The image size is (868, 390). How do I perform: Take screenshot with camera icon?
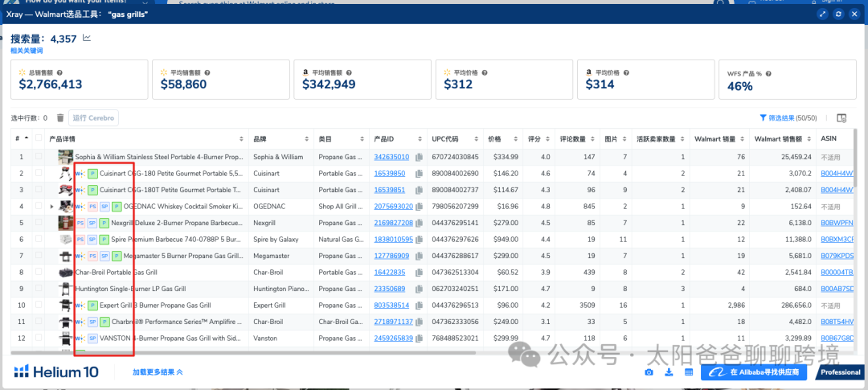pyautogui.click(x=649, y=372)
